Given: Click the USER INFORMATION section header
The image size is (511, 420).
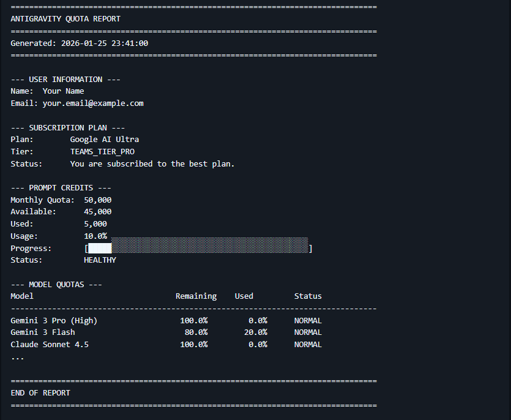Looking at the screenshot, I should click(x=65, y=80).
